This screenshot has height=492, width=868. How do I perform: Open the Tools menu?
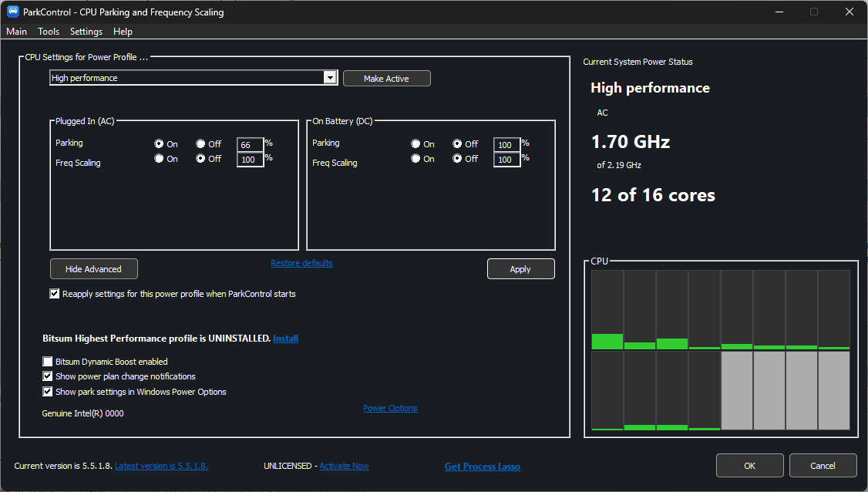pos(49,32)
